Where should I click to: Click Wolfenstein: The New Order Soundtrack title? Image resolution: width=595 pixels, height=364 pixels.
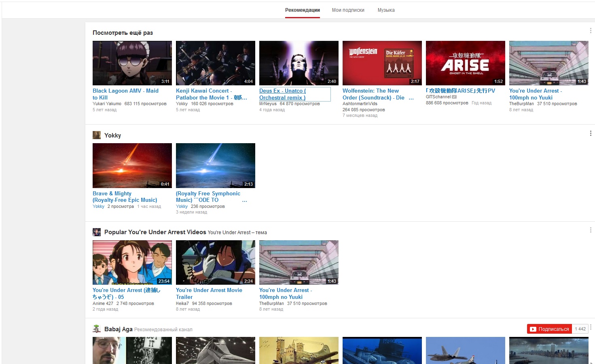pos(378,94)
